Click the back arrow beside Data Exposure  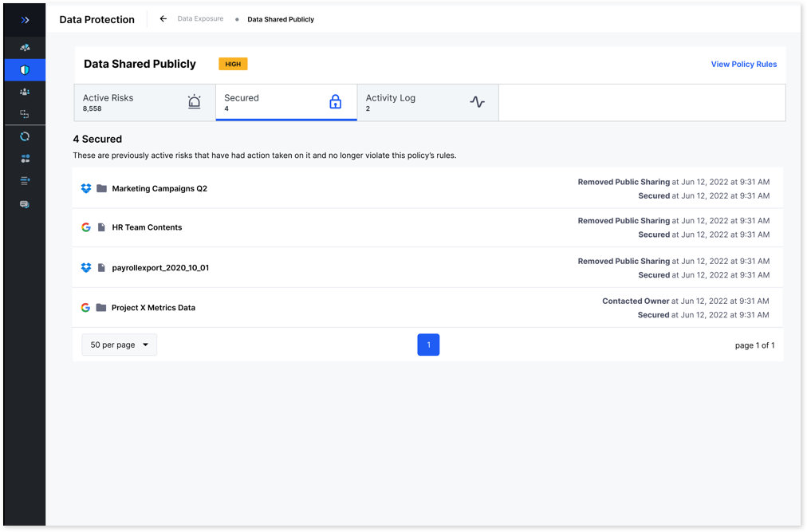[163, 18]
